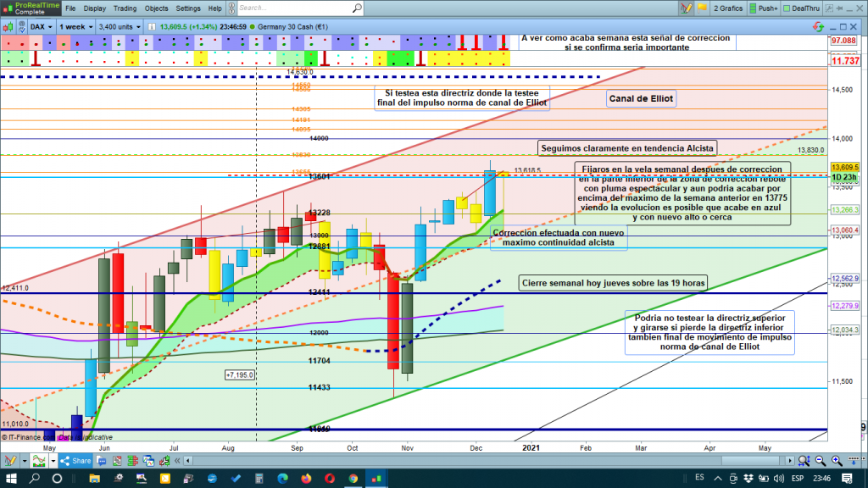Enable the 2 Grafics layout toggle

tap(727, 8)
